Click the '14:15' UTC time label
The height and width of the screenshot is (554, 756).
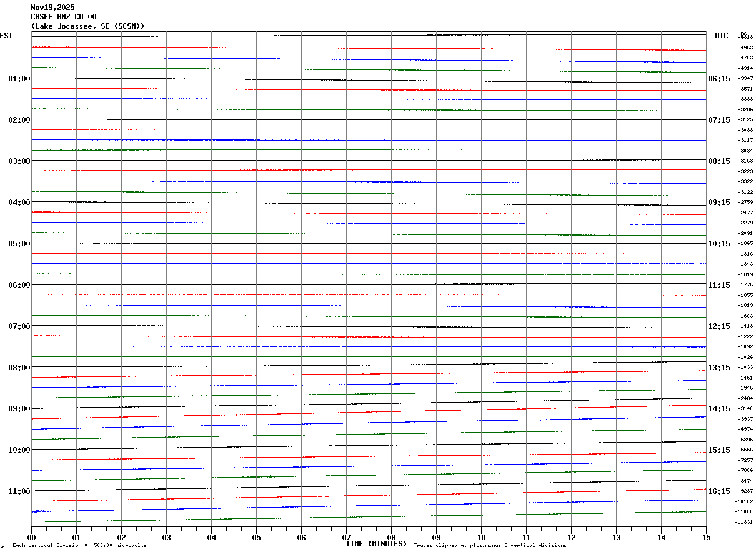[719, 409]
